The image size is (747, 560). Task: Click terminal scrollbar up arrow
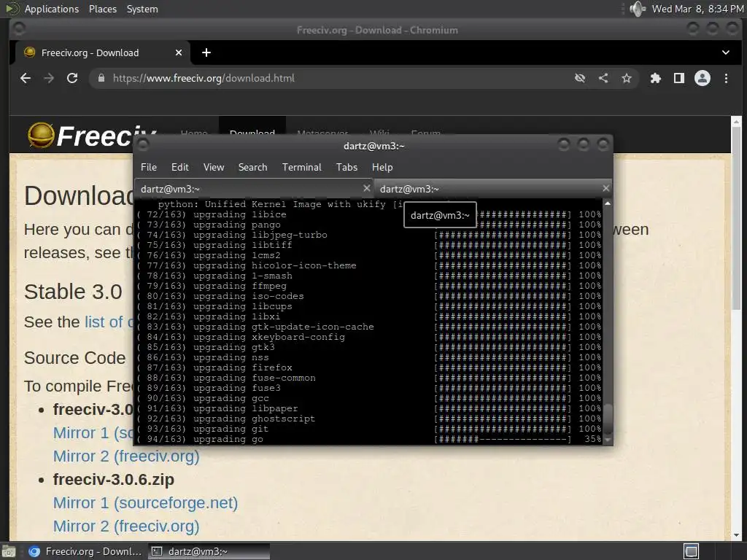click(x=608, y=203)
